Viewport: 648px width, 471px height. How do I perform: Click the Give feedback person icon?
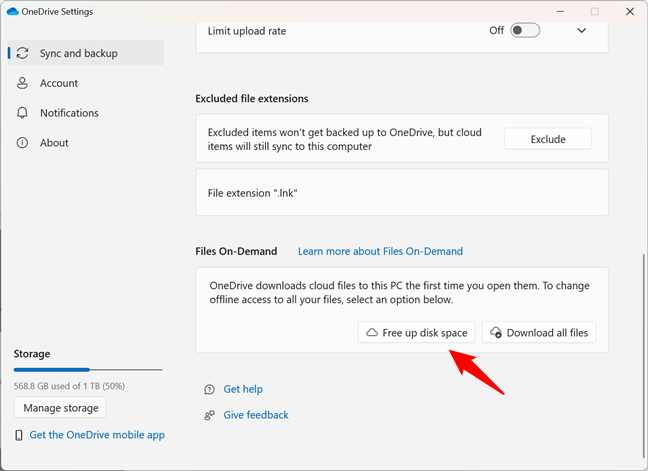click(x=209, y=415)
